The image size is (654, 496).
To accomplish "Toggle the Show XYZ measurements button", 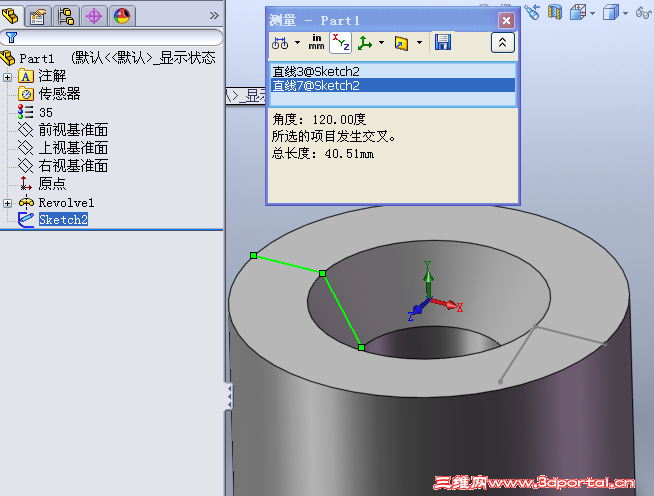I will pos(340,43).
